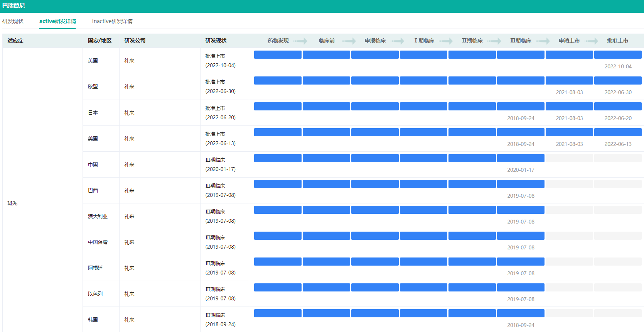
Task: Click the arrow icon after 临床前
Action: [x=349, y=41]
